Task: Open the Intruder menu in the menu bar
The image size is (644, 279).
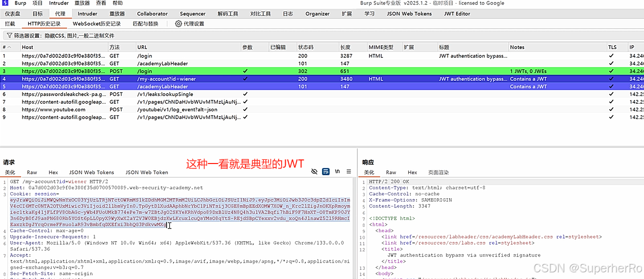Action: tap(59, 3)
